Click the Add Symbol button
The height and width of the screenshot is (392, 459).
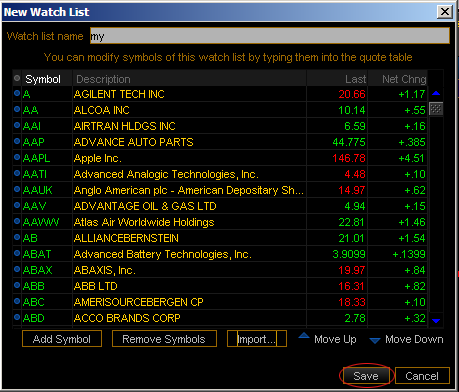(62, 339)
